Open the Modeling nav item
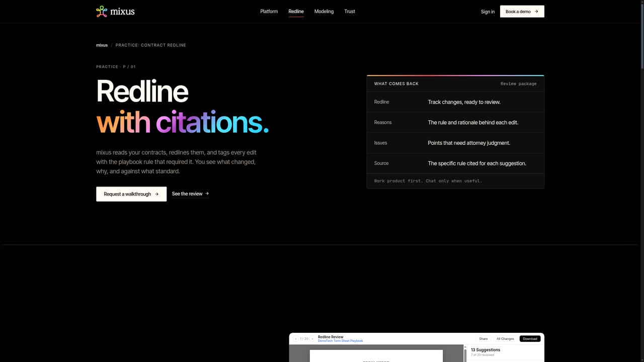Viewport: 644px width, 362px height. pyautogui.click(x=324, y=11)
